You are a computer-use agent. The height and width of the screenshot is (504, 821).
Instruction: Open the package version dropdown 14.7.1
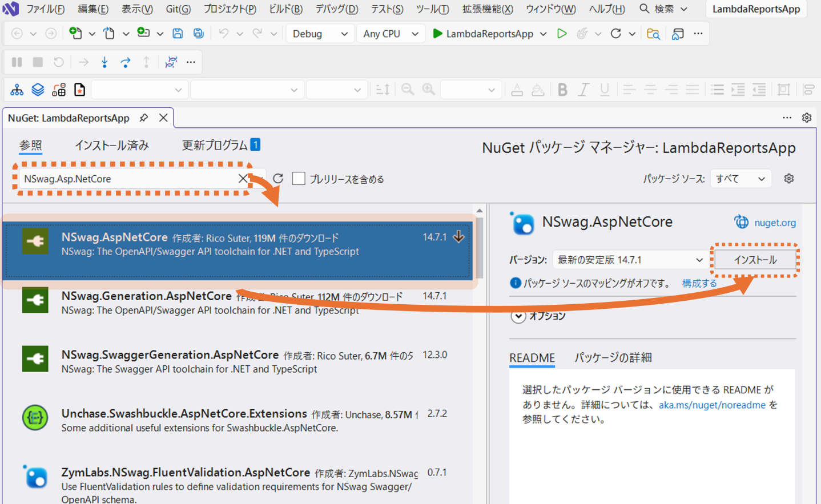(x=630, y=260)
